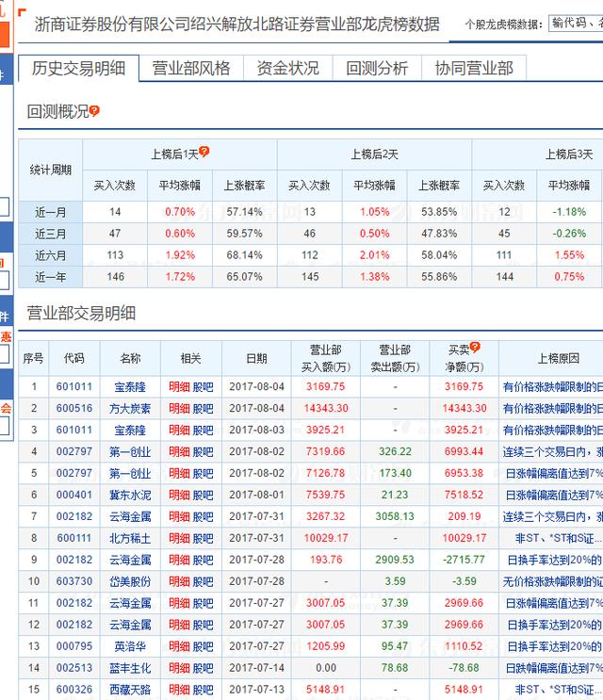Click 明细 link in row 9 云海金属

179,560
